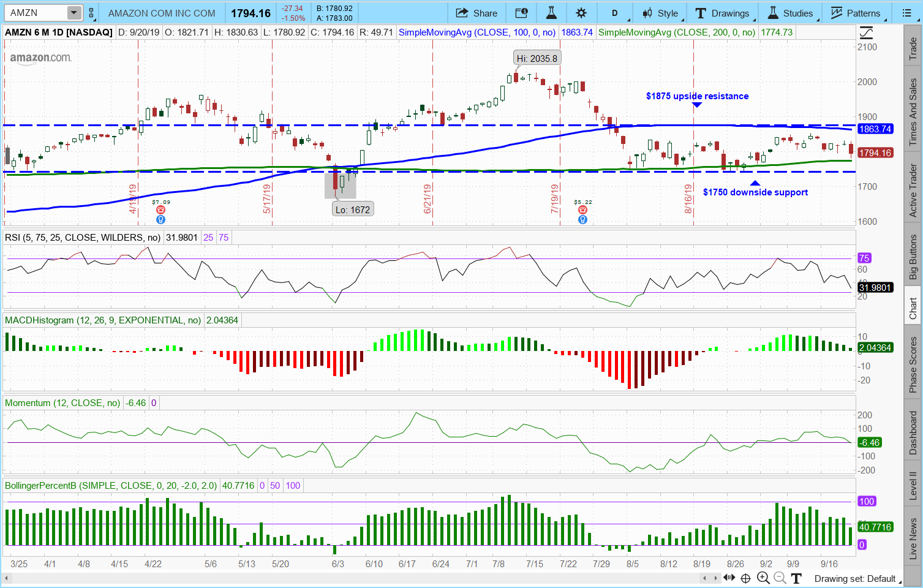Click the zoom magnifier icon at bottom
Viewport: 923px width, 588px height.
763,578
